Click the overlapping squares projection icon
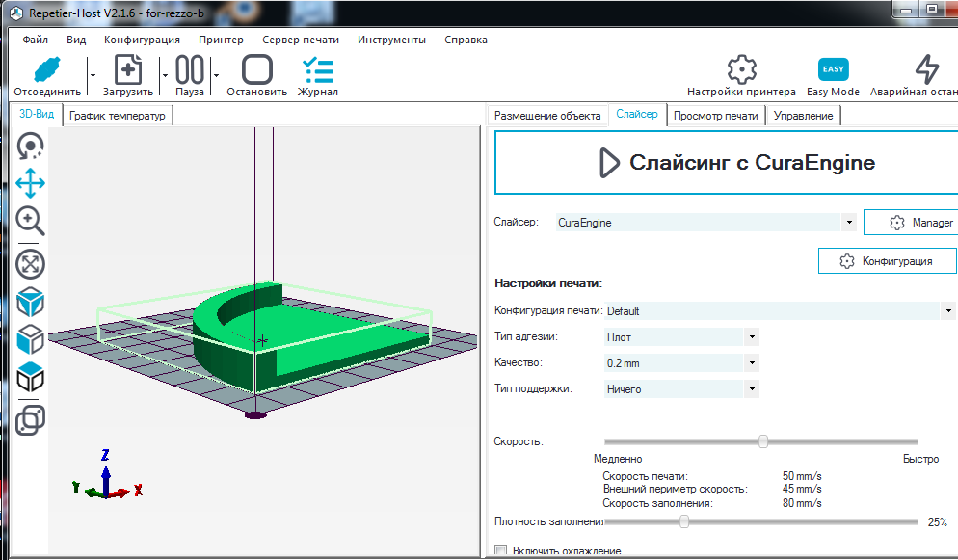 [30, 421]
